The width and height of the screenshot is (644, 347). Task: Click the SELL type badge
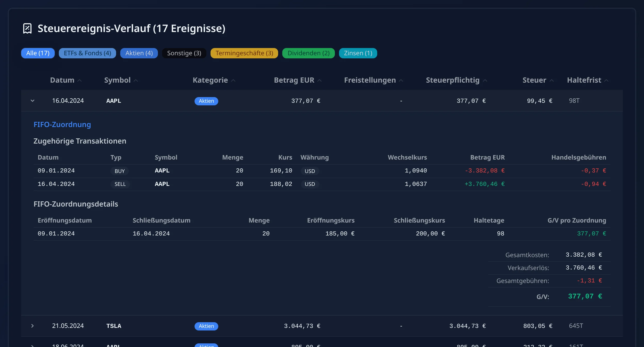click(120, 184)
